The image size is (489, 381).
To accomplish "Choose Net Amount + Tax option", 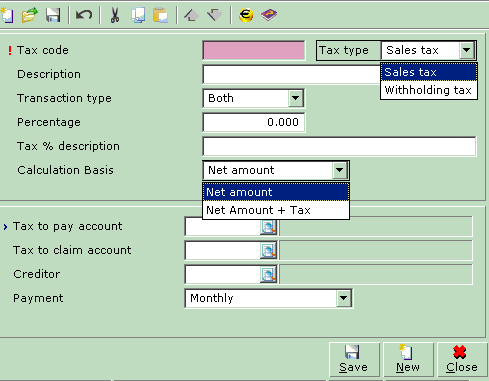I will 276,210.
